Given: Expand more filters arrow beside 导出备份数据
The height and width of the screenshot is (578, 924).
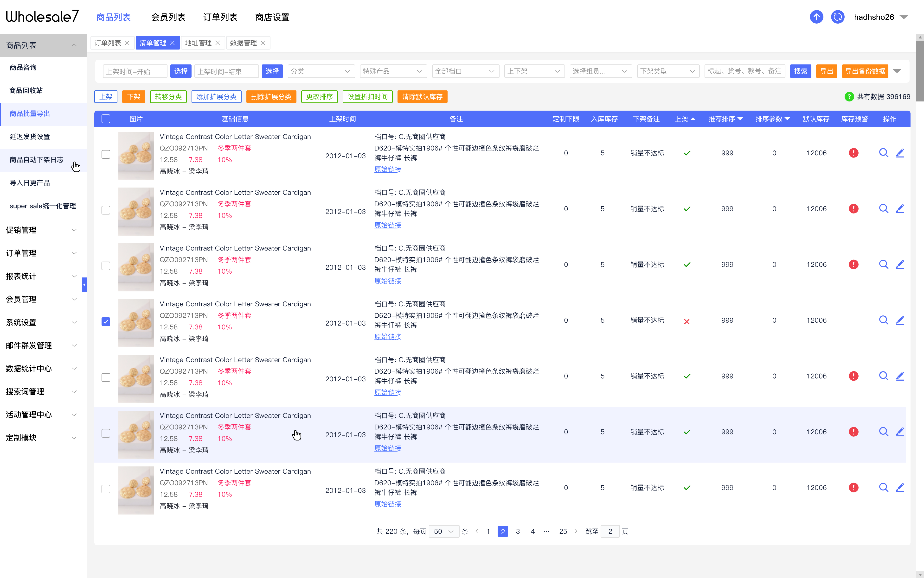Looking at the screenshot, I should coord(897,71).
